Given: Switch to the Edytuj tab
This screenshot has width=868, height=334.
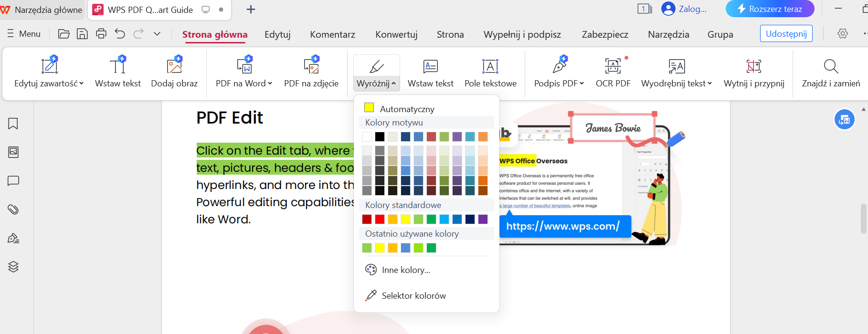Looking at the screenshot, I should coord(277,34).
